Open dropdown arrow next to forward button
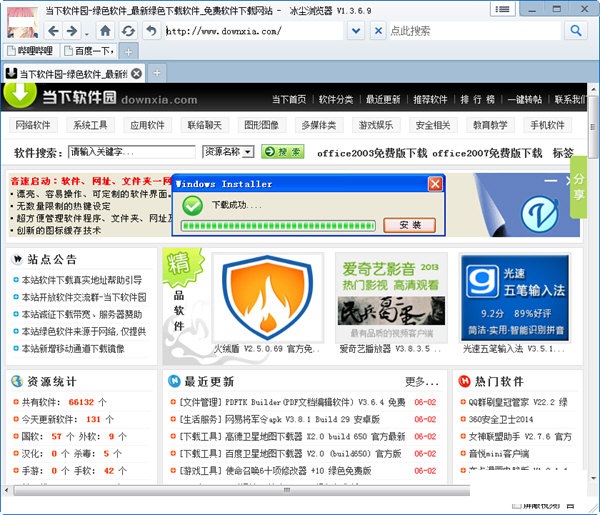The width and height of the screenshot is (600, 515). point(88,32)
